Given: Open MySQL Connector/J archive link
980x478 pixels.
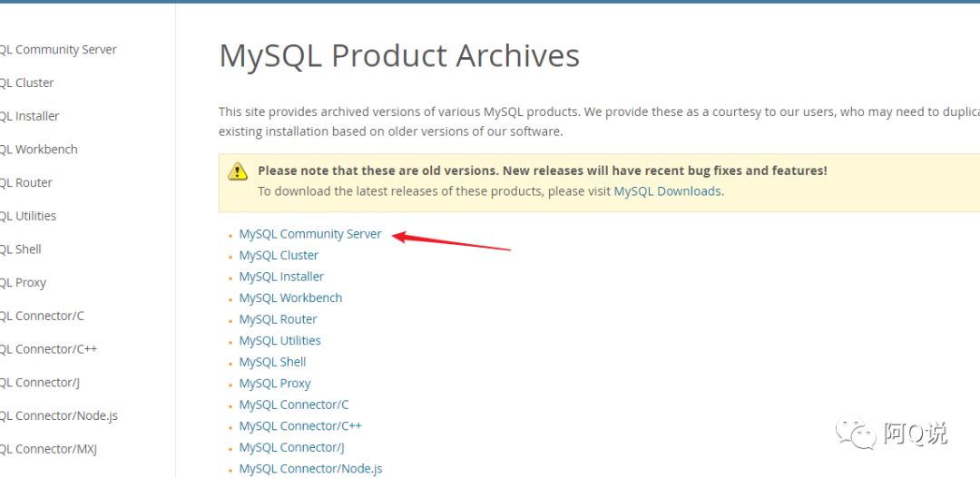Looking at the screenshot, I should click(x=292, y=447).
